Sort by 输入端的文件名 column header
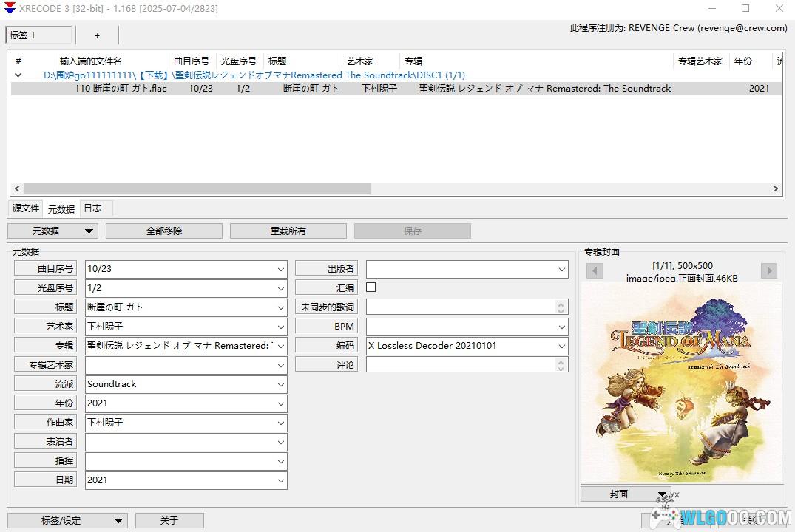Screen dimensions: 795x532 click(x=111, y=61)
